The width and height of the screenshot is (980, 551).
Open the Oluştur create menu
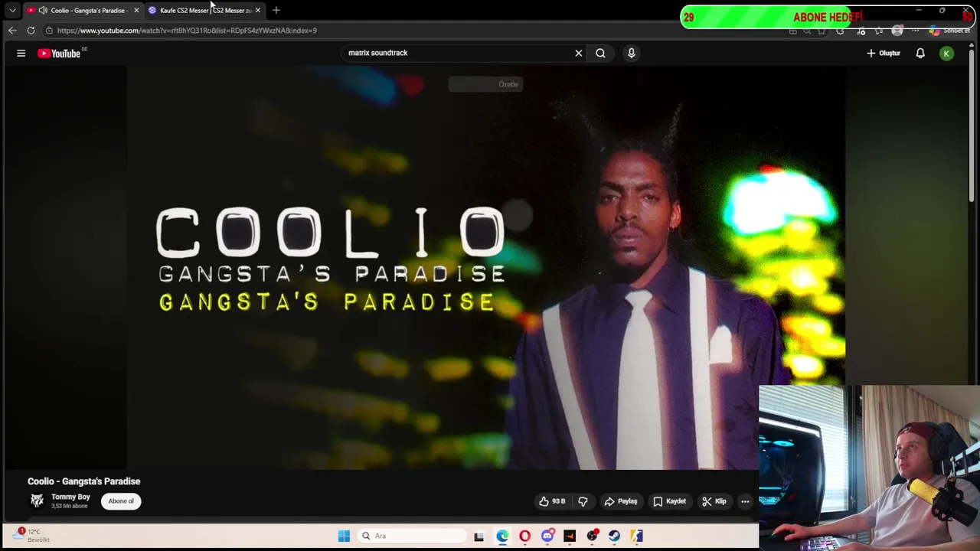click(x=884, y=53)
